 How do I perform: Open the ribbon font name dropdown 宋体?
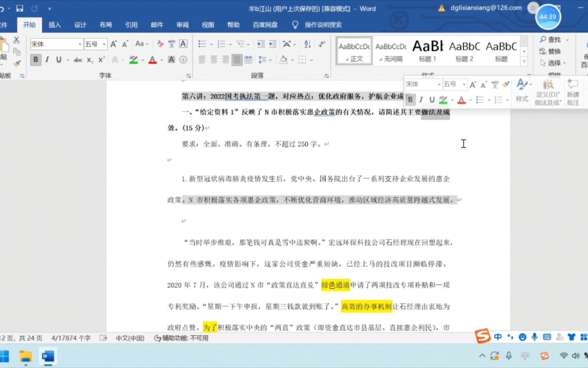[x=80, y=44]
